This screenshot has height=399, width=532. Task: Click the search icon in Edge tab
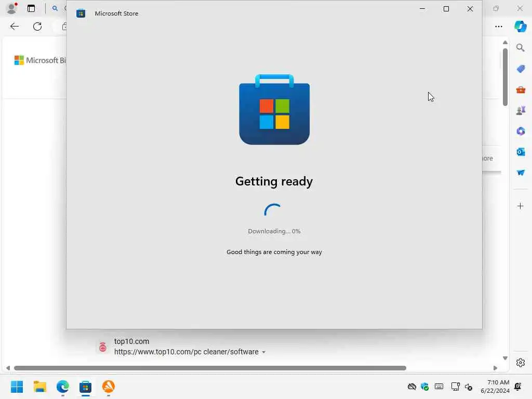point(55,8)
